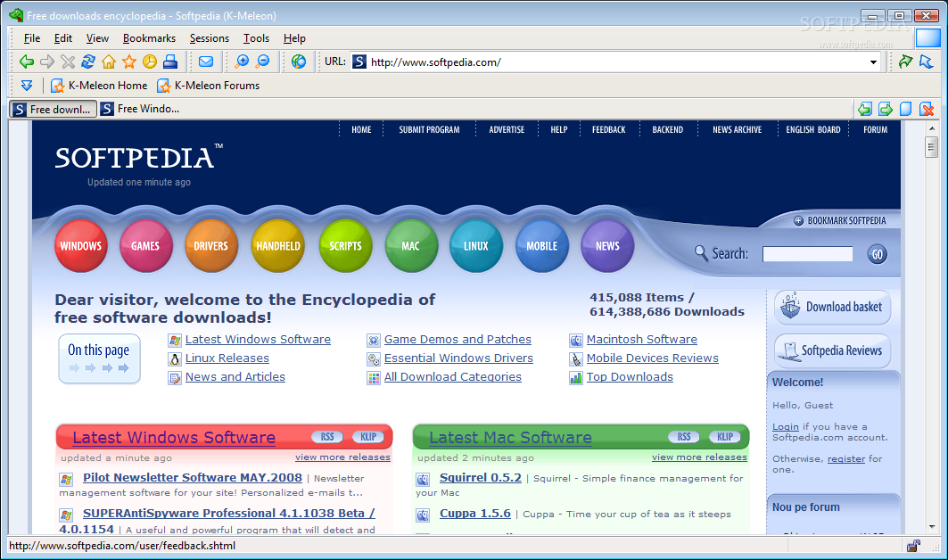
Task: Click the round GO search button
Action: coord(878,254)
